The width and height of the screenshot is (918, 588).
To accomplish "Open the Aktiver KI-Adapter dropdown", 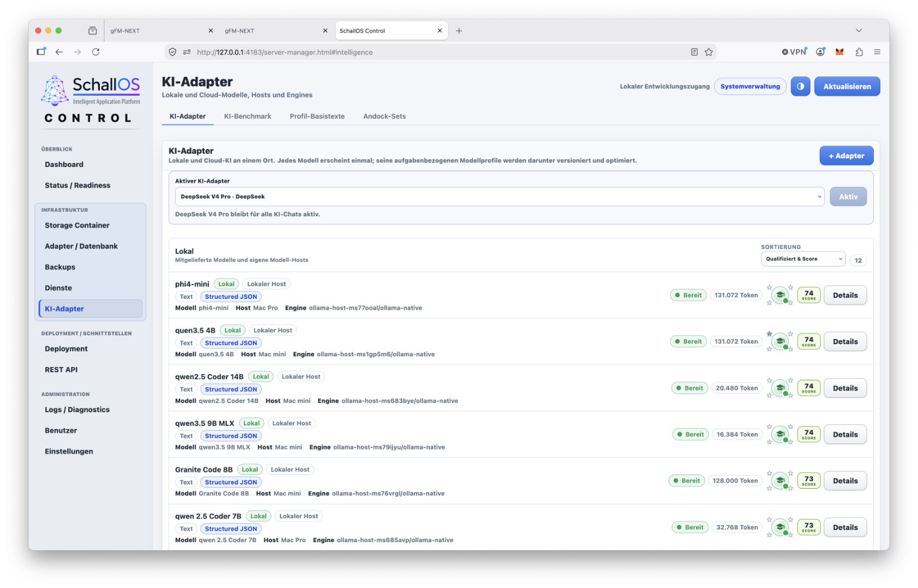I will 499,197.
